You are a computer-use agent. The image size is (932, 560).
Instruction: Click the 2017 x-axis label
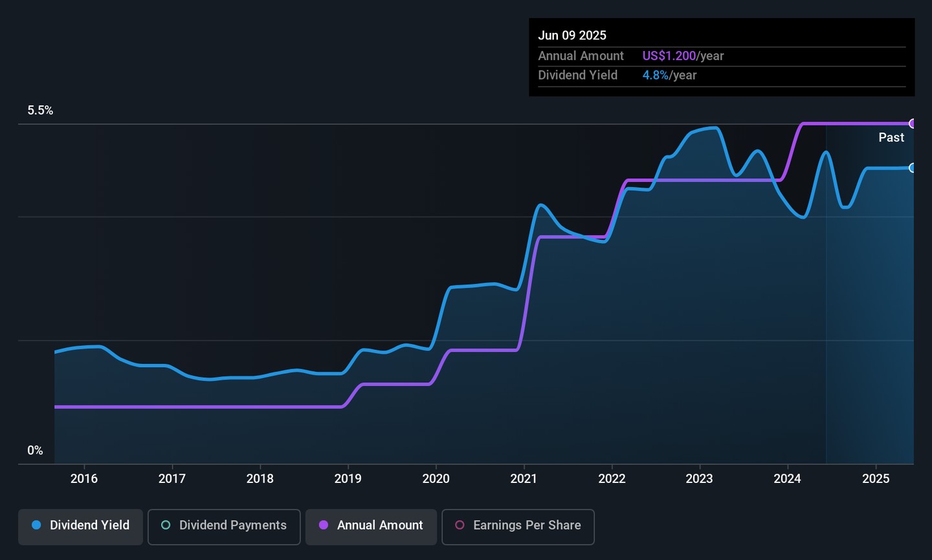tap(172, 479)
